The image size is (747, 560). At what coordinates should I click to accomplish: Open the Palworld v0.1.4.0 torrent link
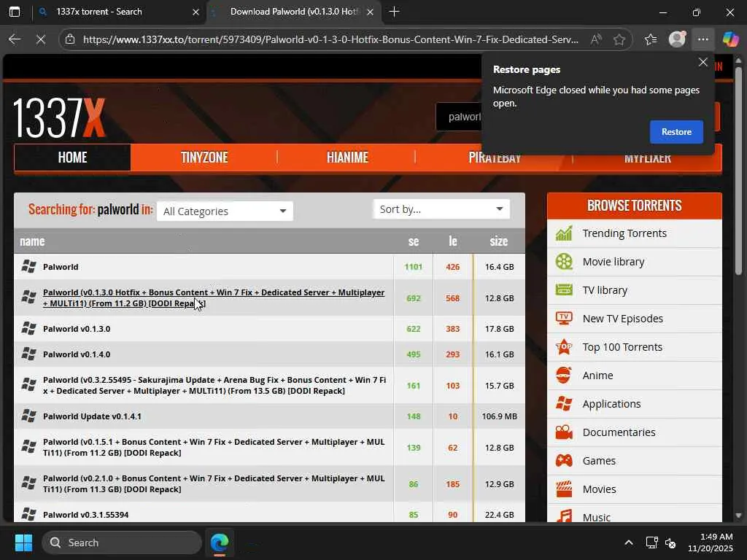tap(77, 354)
